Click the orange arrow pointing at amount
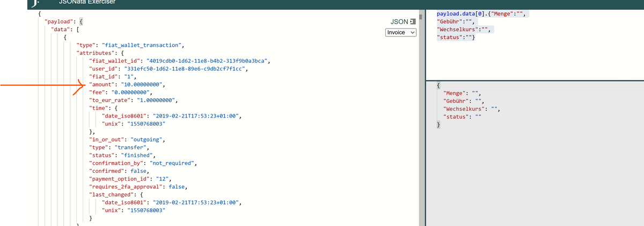The height and width of the screenshot is (226, 644). (x=43, y=85)
